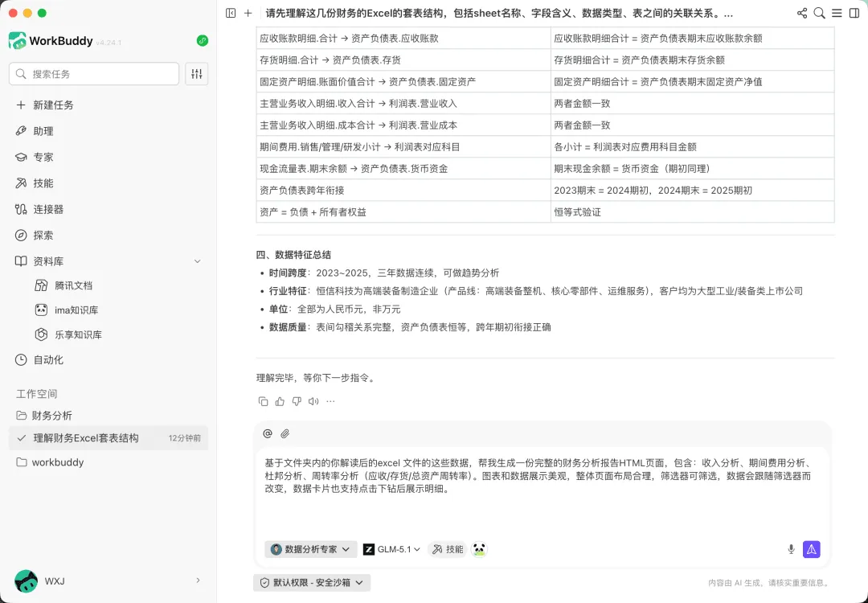Open a new tab with plus icon
Image resolution: width=868 pixels, height=603 pixels.
(x=248, y=14)
